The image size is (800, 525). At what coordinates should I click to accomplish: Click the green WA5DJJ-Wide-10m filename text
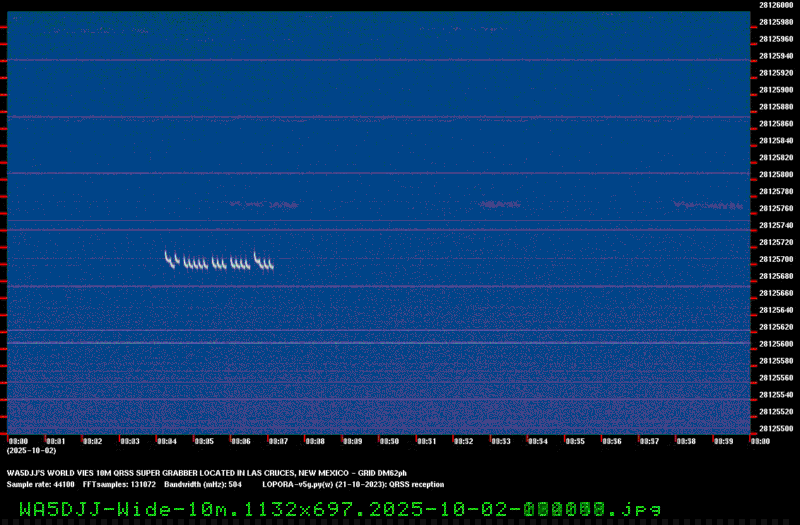[340, 509]
